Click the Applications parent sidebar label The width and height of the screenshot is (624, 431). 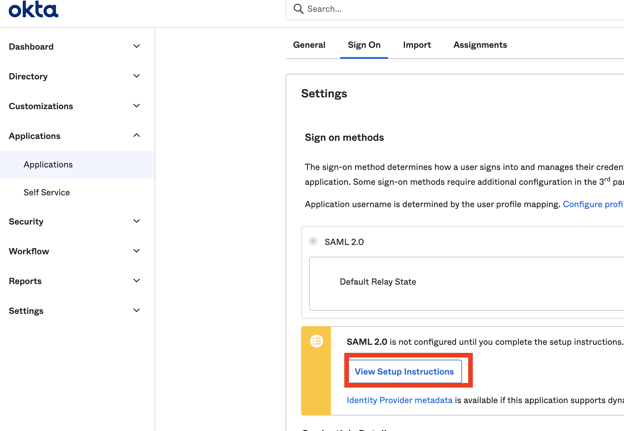click(34, 136)
